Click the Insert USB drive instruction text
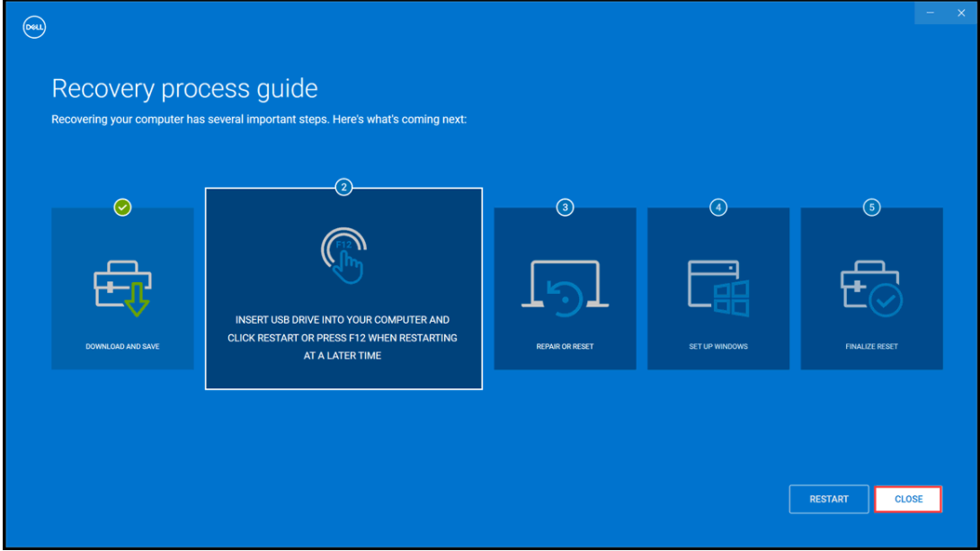The width and height of the screenshot is (980, 551). 343,337
